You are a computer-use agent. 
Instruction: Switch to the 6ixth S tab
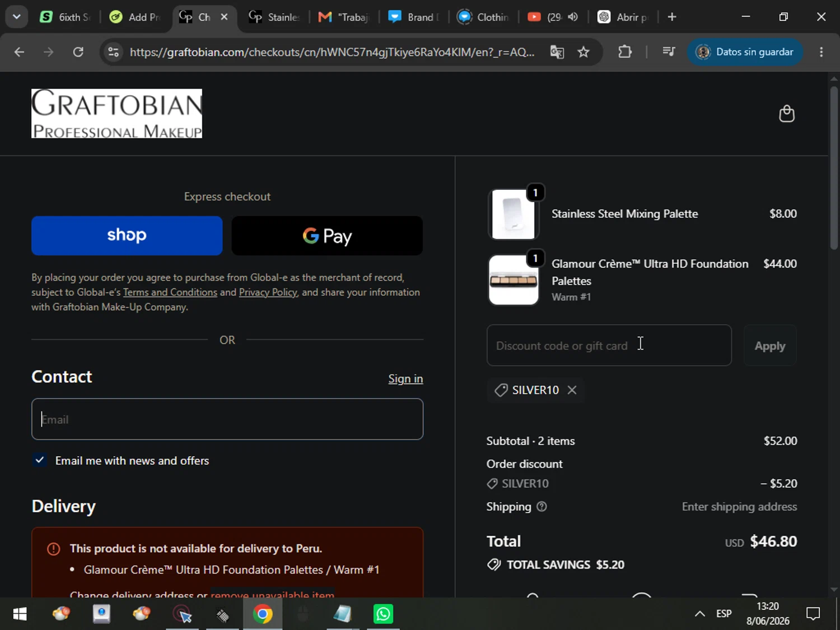coord(66,17)
